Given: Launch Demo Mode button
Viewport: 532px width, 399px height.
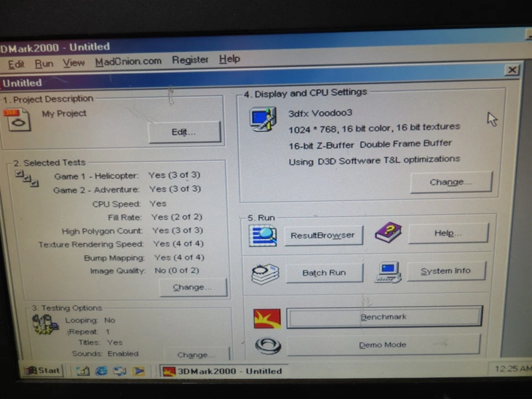Looking at the screenshot, I should click(383, 345).
